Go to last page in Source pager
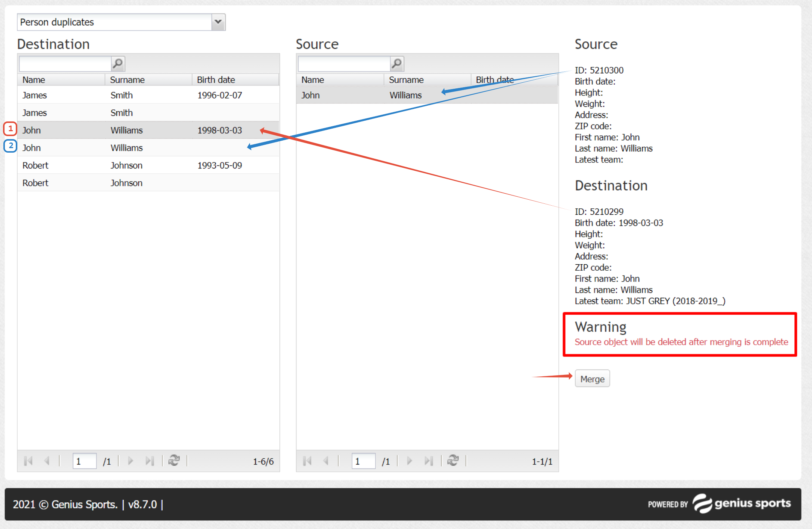 tap(428, 461)
